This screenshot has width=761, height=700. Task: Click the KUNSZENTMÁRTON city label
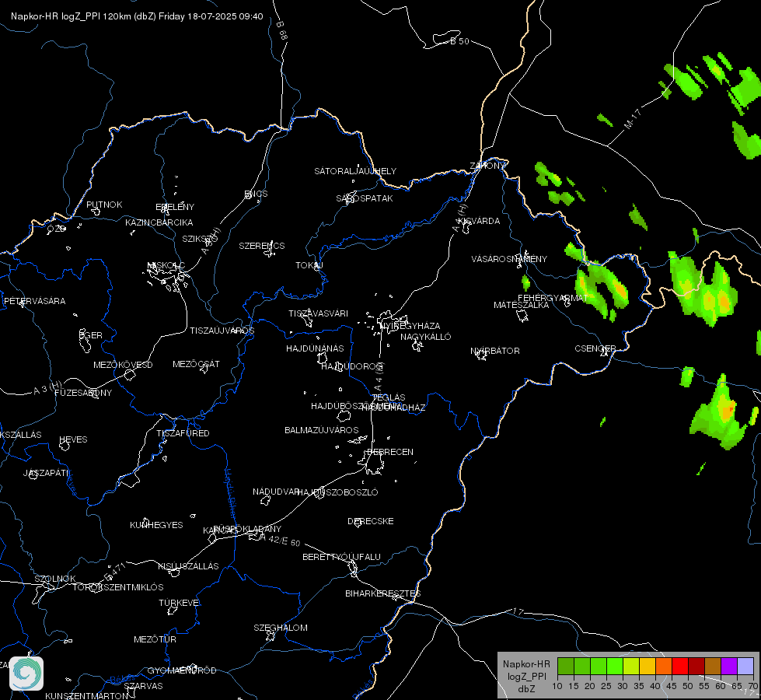pyautogui.click(x=87, y=695)
